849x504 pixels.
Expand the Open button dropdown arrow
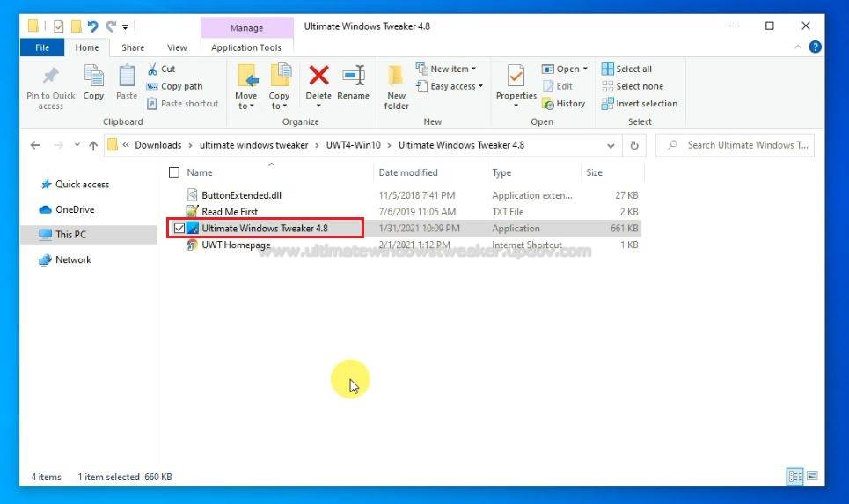point(585,69)
